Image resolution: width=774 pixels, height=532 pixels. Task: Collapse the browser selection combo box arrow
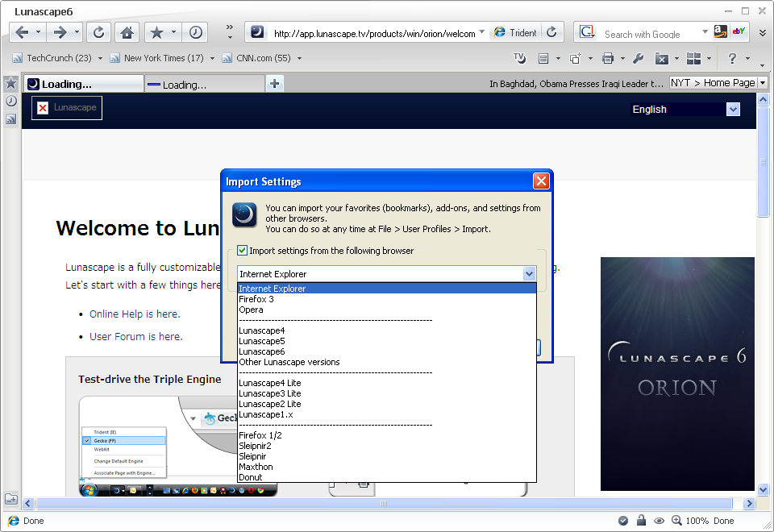[x=529, y=273]
